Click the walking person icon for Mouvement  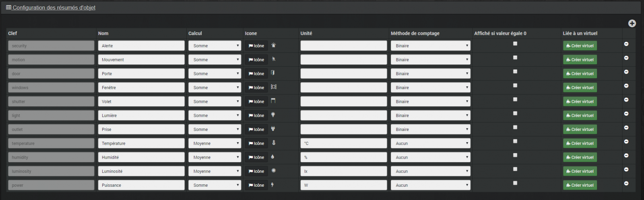tap(274, 59)
